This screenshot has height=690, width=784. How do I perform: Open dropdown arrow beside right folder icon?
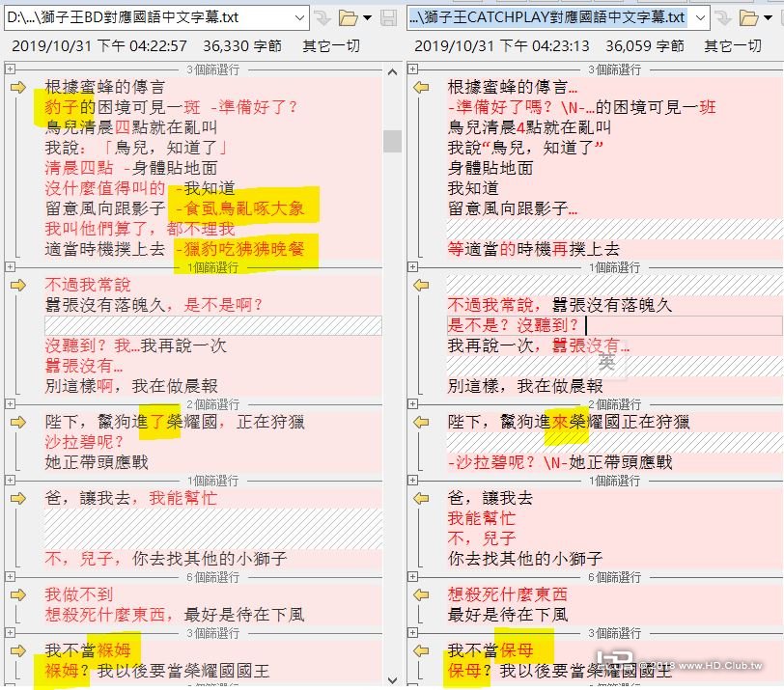click(768, 18)
